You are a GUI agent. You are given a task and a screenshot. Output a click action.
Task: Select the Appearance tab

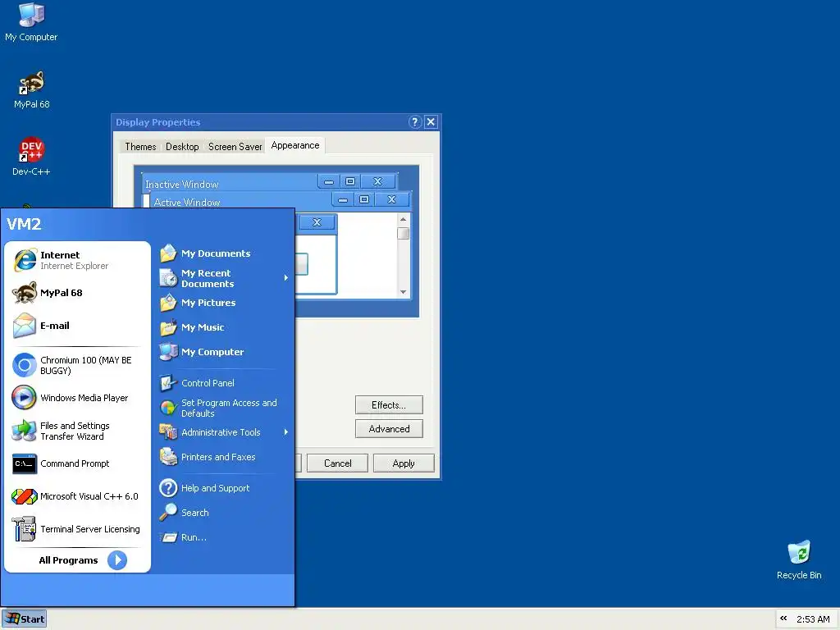point(295,145)
